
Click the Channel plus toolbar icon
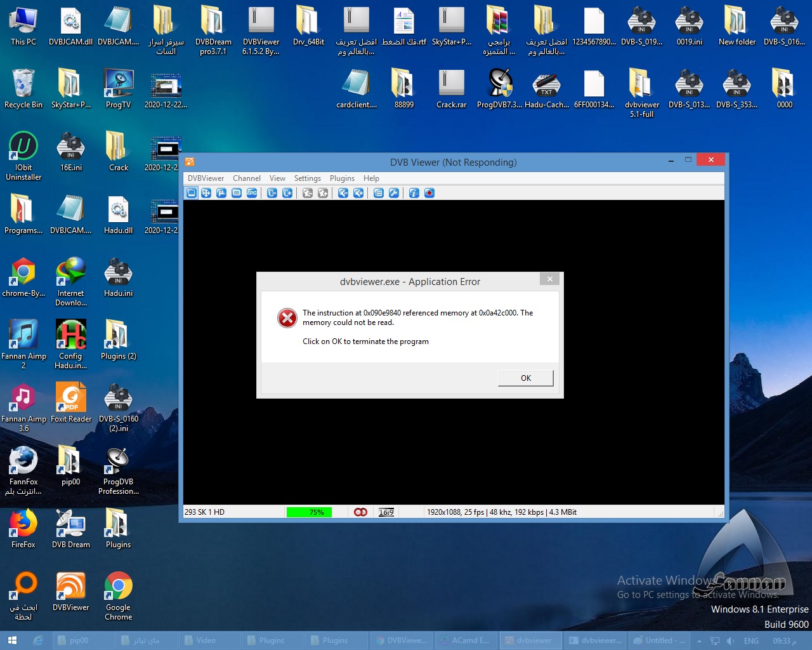coord(287,193)
